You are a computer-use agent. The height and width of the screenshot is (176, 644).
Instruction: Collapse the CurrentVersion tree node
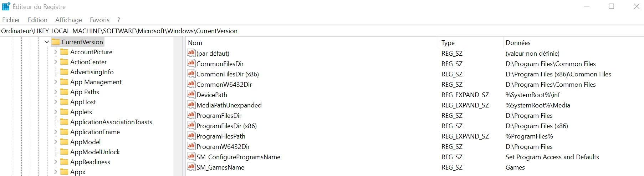coord(47,42)
